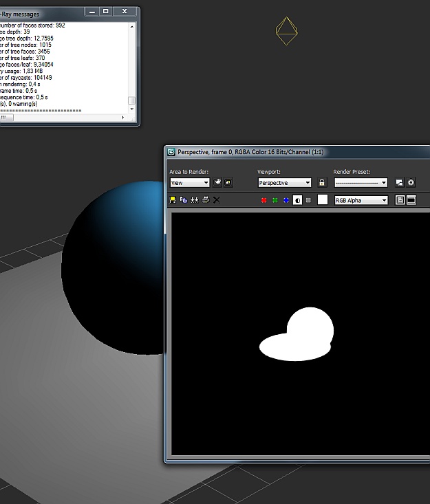Click the 'tree nodes: 1015' message line
This screenshot has height=504, width=430.
pyautogui.click(x=25, y=45)
